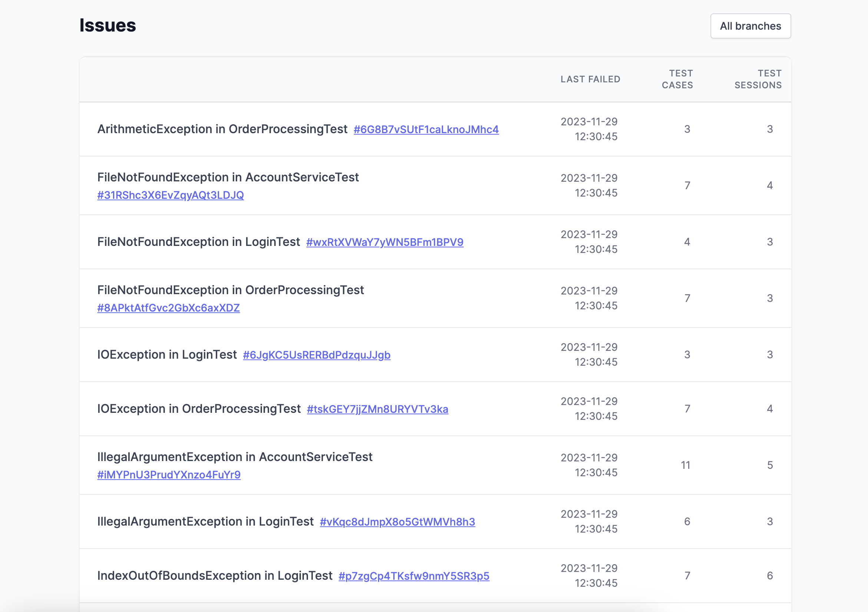The image size is (868, 612).
Task: Click IOException in LoginTest title text
Action: (x=167, y=355)
